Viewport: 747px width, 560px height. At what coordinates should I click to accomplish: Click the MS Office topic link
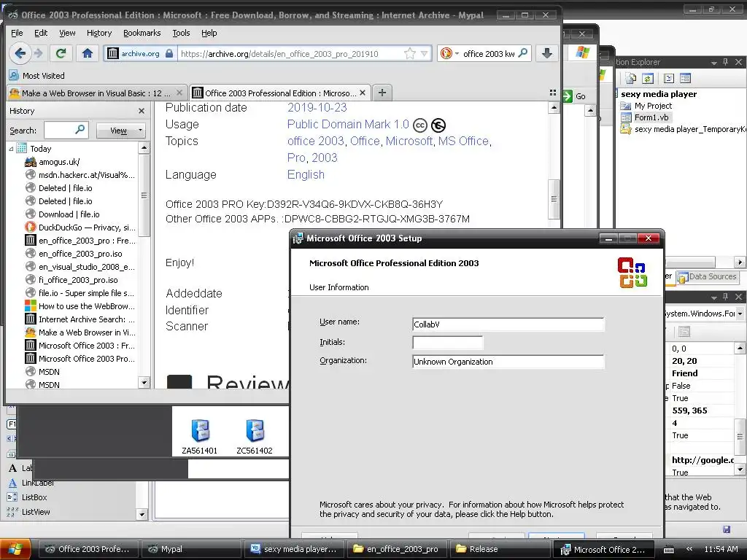(463, 141)
